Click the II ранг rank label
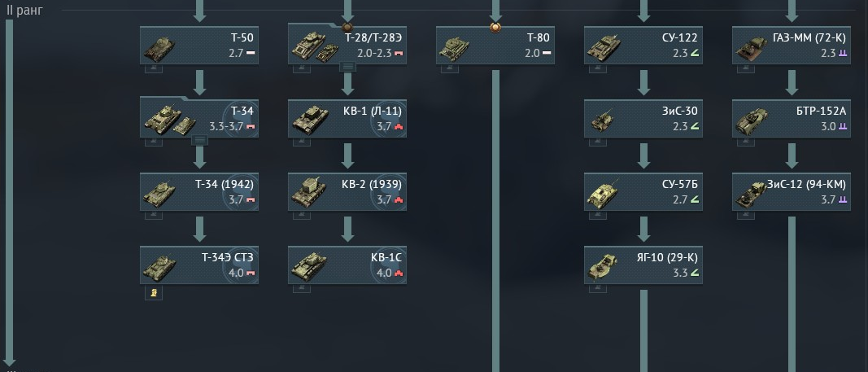This screenshot has height=372, width=868. [24, 10]
